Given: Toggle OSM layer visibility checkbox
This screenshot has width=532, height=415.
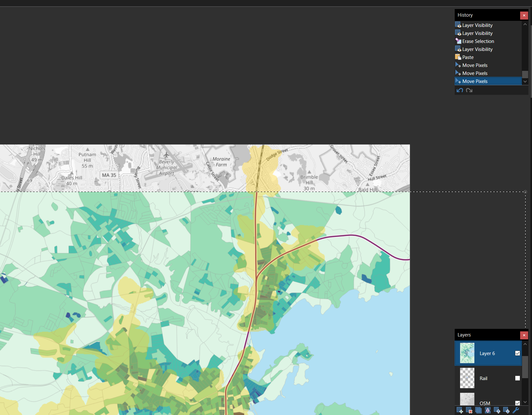Looking at the screenshot, I should [517, 403].
